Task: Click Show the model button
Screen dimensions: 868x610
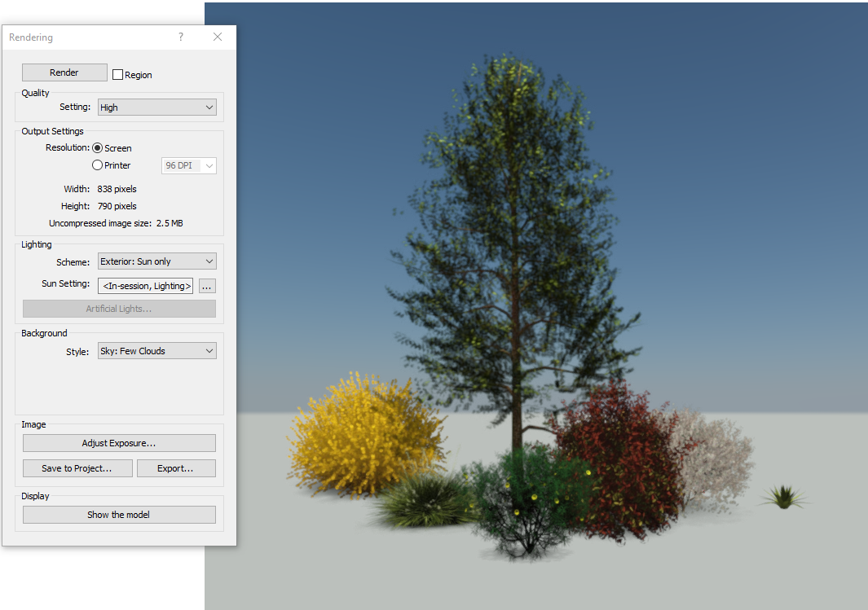Action: (119, 515)
